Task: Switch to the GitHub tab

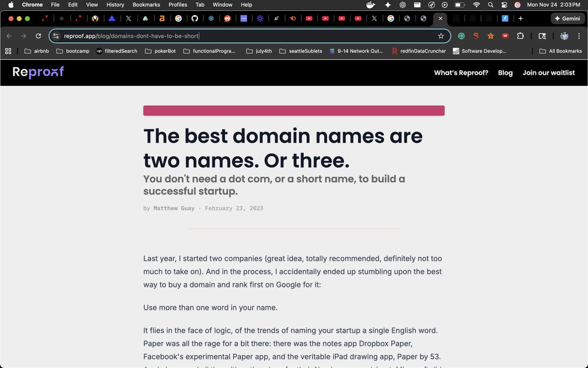Action: tap(195, 18)
